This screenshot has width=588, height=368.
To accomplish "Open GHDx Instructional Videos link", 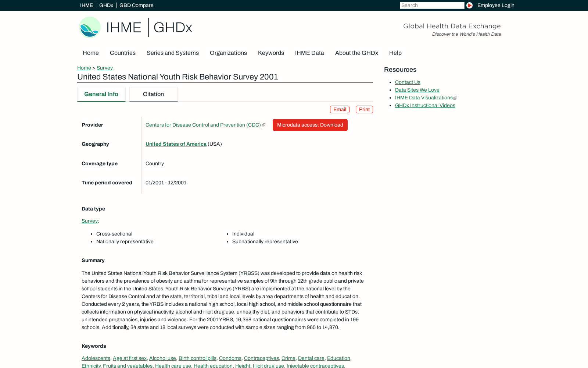I will [x=425, y=106].
